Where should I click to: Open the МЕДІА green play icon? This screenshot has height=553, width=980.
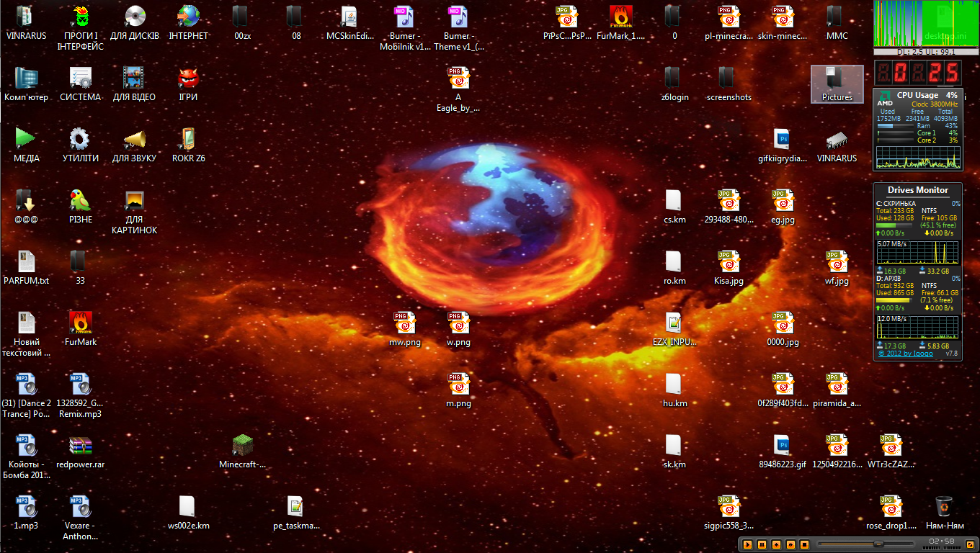point(26,145)
